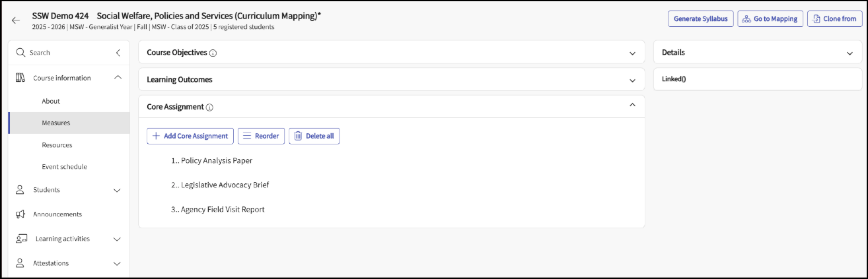Image resolution: width=868 pixels, height=279 pixels.
Task: Click the Add Core Assignment button
Action: [190, 136]
